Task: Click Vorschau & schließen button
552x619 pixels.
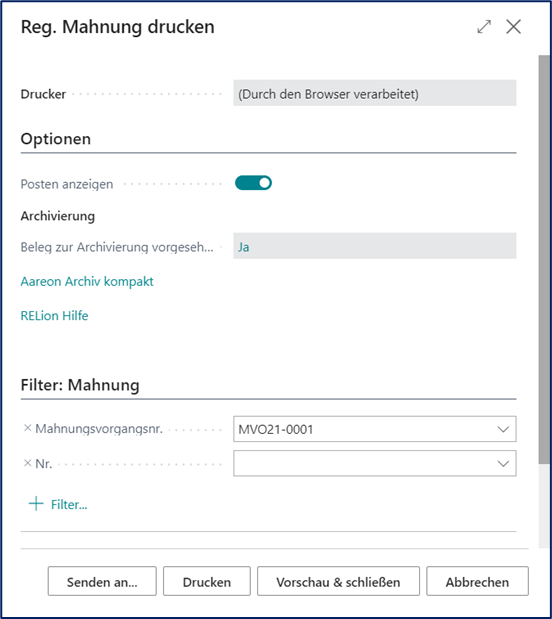Action: (338, 581)
